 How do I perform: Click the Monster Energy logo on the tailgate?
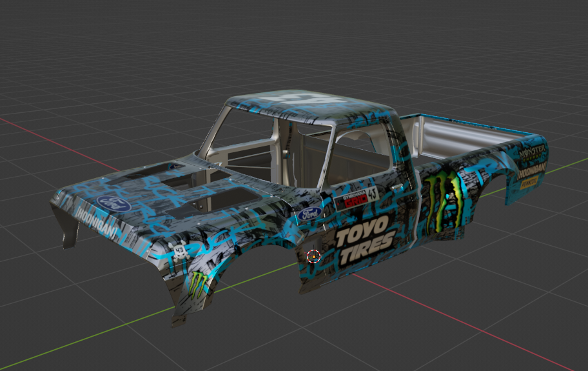[x=533, y=153]
